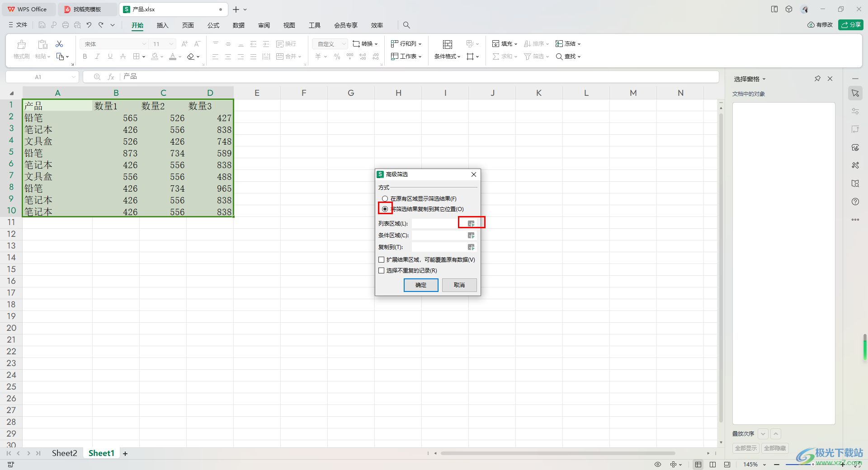This screenshot has width=868, height=470.
Task: Click the Paste clipboard icon
Action: [x=42, y=44]
